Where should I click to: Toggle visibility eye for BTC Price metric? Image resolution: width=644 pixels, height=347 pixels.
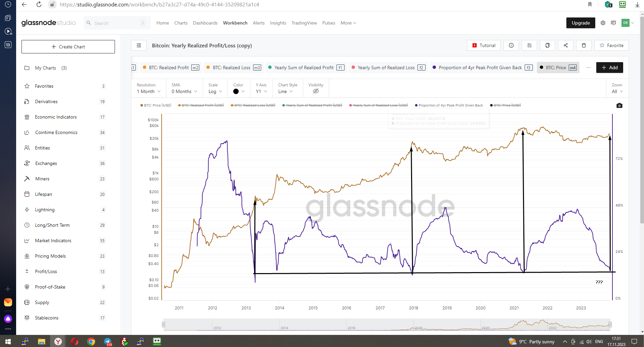tap(316, 91)
